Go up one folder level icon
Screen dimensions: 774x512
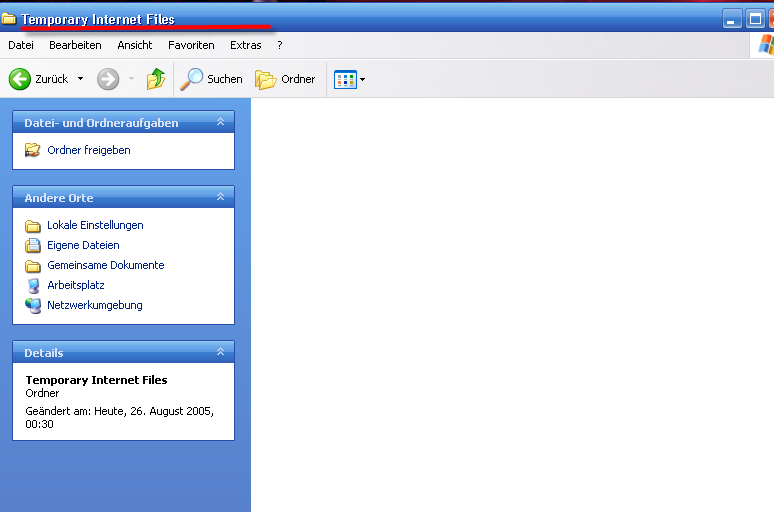(155, 79)
